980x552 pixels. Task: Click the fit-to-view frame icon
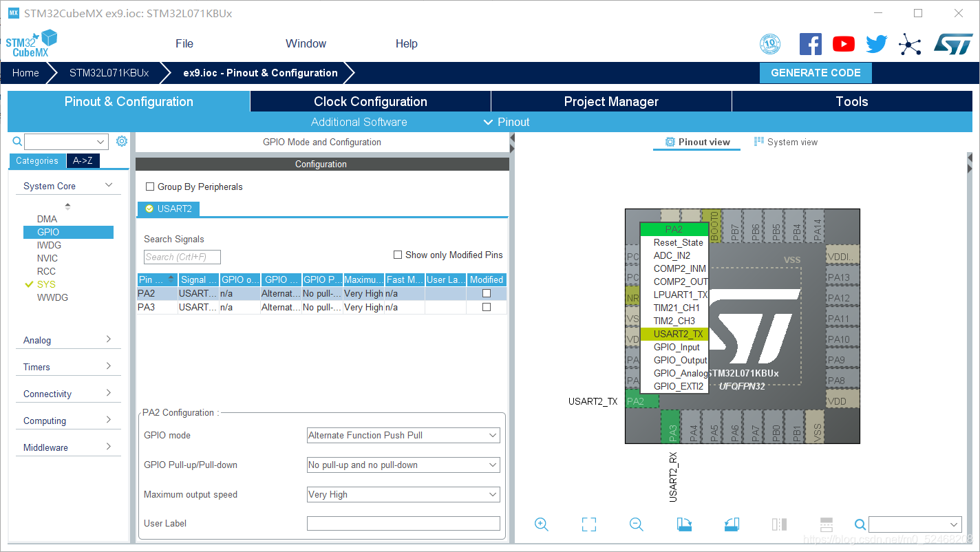(x=589, y=524)
